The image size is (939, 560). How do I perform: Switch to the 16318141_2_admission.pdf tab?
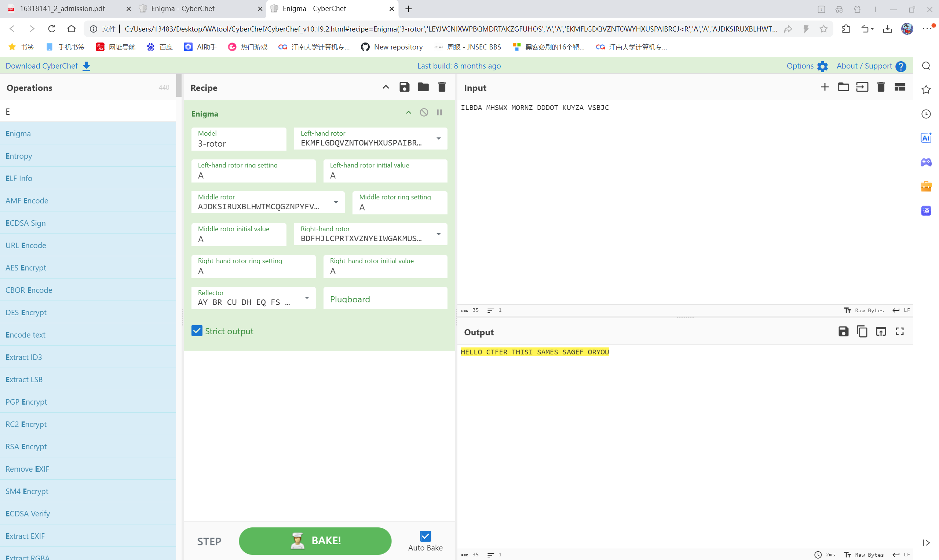(x=62, y=9)
